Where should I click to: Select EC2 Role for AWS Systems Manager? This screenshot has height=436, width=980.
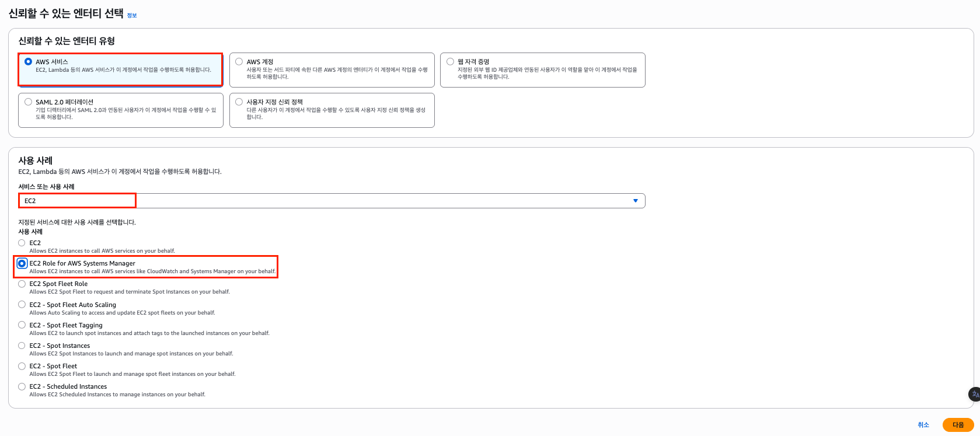coord(22,263)
